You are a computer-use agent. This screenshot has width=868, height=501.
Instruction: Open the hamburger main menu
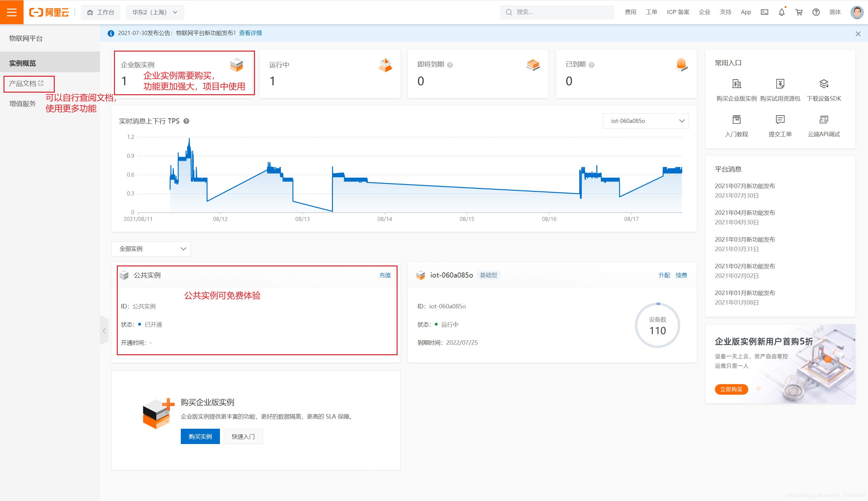click(x=12, y=12)
